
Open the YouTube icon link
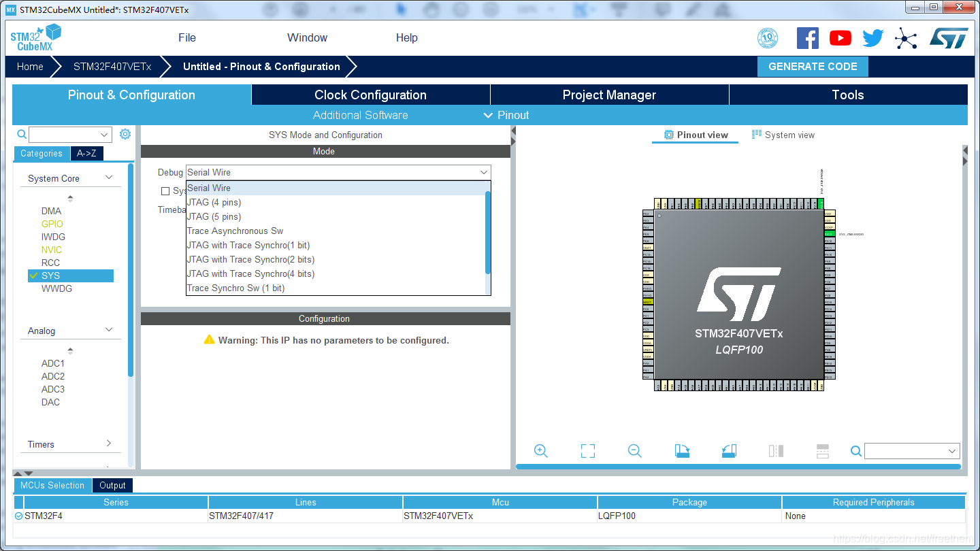[840, 38]
